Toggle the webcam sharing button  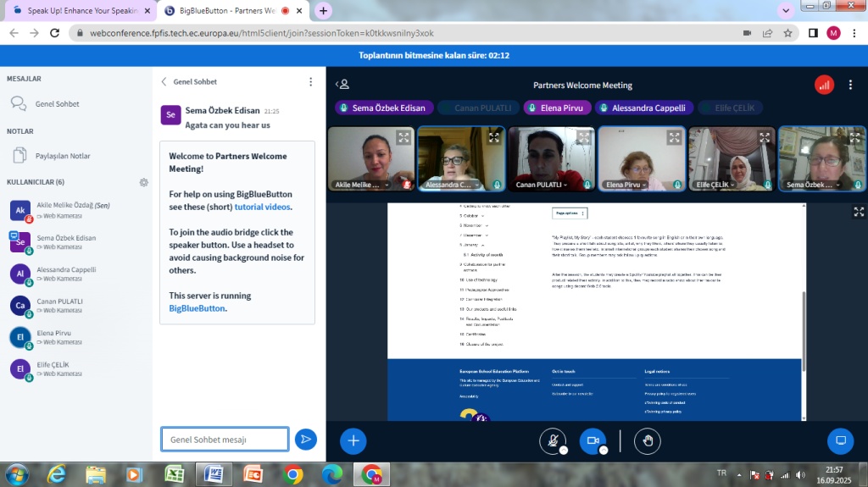593,440
